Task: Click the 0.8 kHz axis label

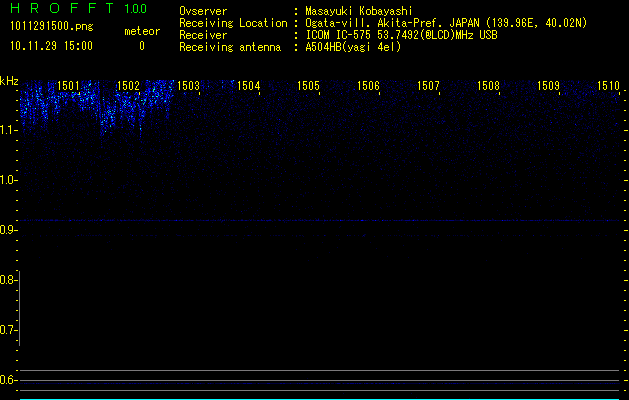Action: pyautogui.click(x=8, y=280)
